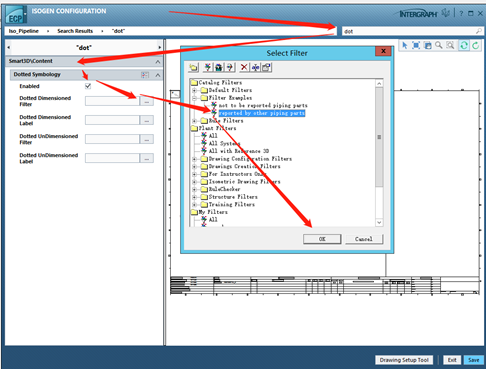Collapse the Filter Examples folder

point(194,98)
